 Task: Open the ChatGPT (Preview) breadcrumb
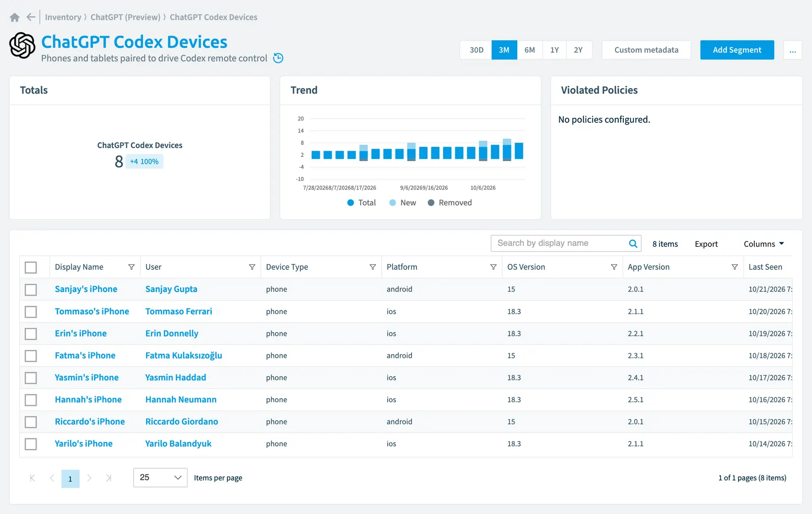click(125, 17)
